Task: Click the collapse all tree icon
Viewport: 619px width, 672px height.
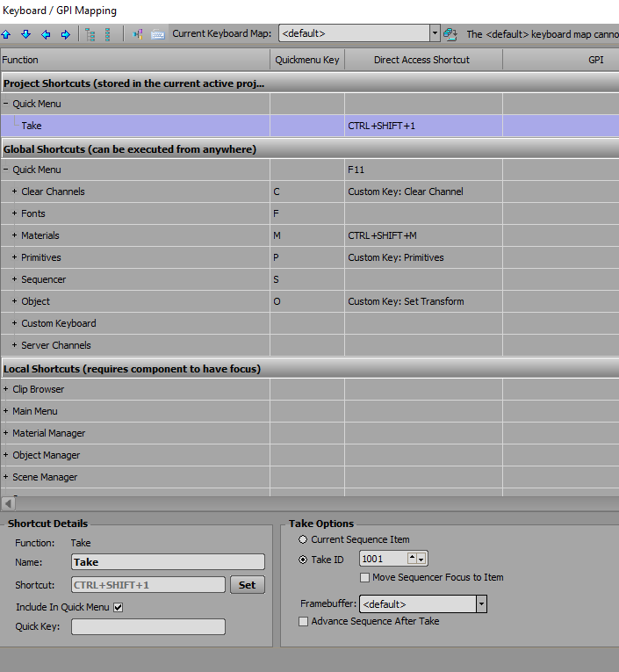Action: pos(107,34)
